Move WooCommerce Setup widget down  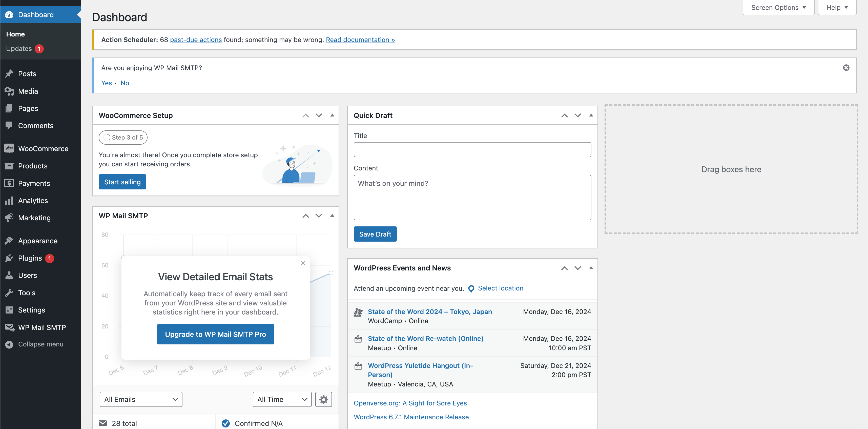[319, 115]
